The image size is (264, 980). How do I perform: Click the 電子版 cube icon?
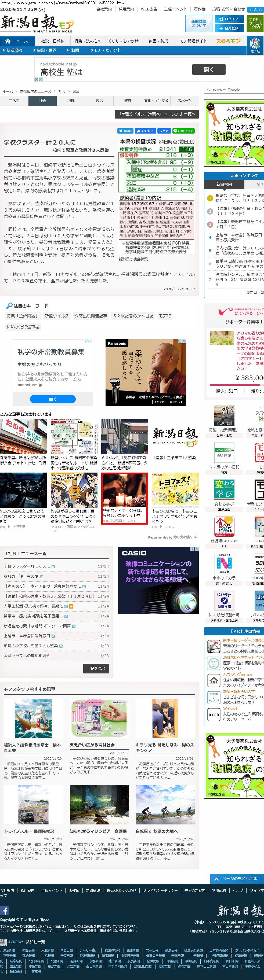255,45
